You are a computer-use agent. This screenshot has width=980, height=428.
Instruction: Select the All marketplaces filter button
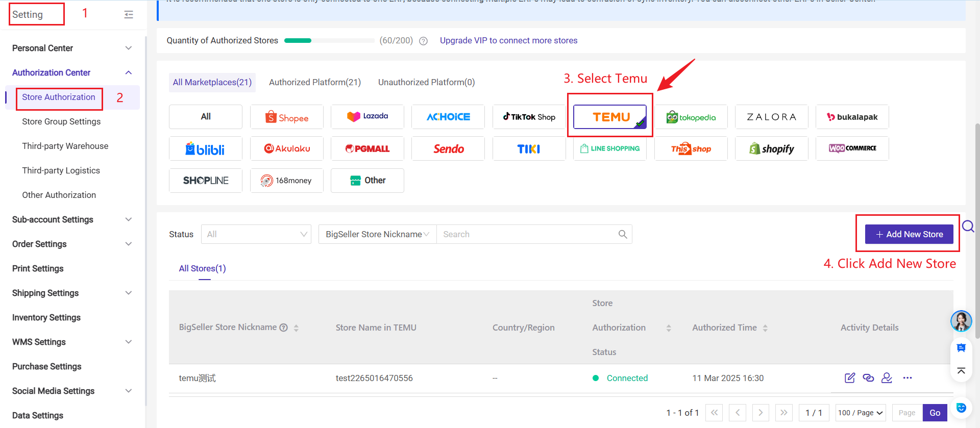coord(206,117)
